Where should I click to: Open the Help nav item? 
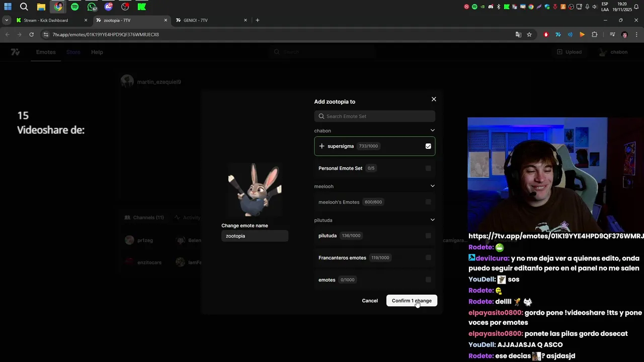tap(97, 52)
